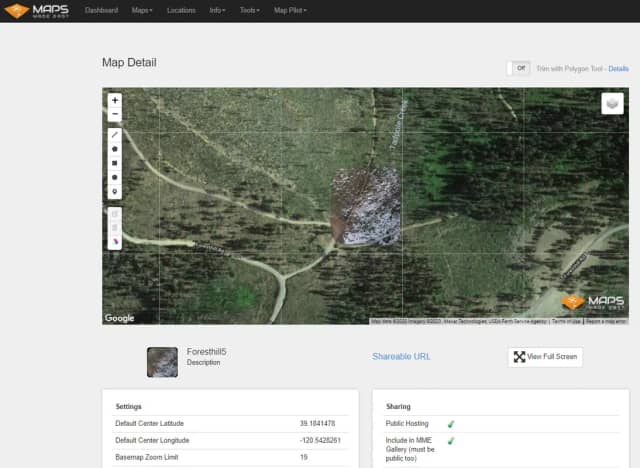Image resolution: width=640 pixels, height=468 pixels.
Task: Click the Description text under title
Action: [203, 362]
